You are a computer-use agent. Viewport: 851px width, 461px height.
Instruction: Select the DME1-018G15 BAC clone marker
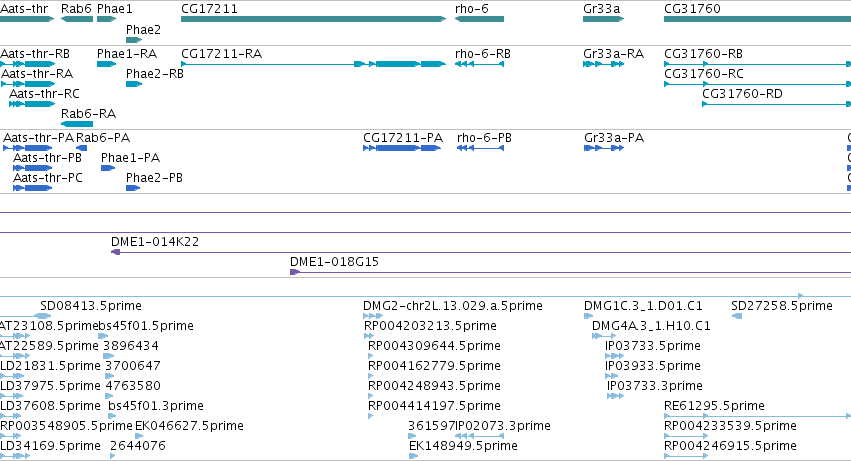click(295, 272)
